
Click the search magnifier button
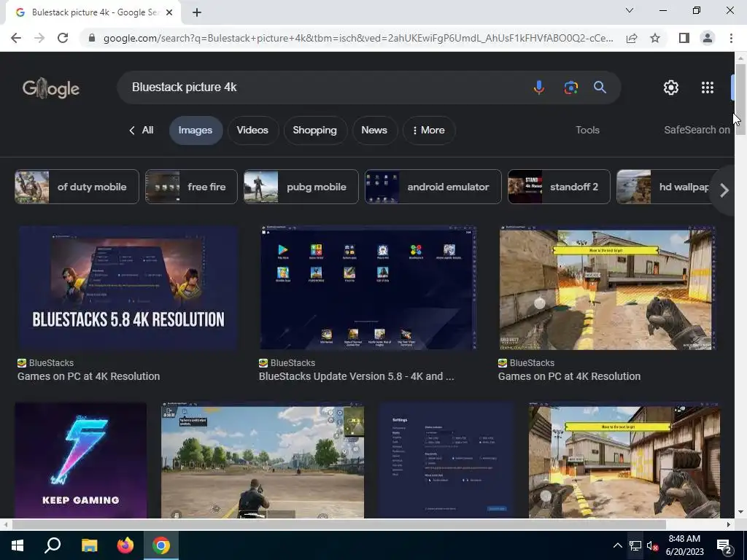click(600, 87)
